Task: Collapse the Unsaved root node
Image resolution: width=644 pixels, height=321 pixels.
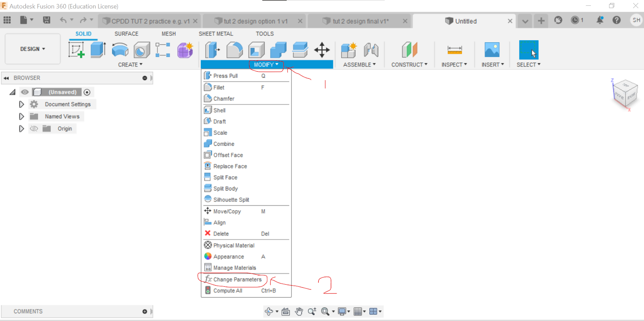Action: pyautogui.click(x=12, y=92)
